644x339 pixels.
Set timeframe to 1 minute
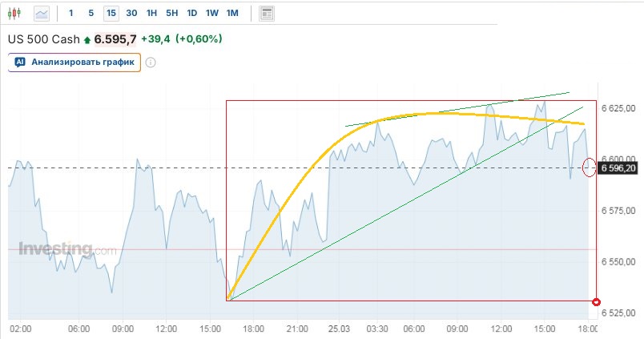click(x=71, y=13)
